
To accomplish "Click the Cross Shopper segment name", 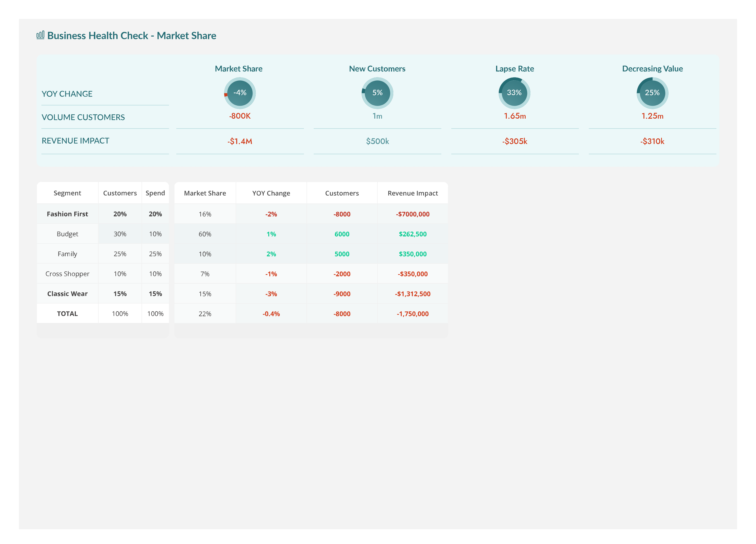I will [x=67, y=274].
